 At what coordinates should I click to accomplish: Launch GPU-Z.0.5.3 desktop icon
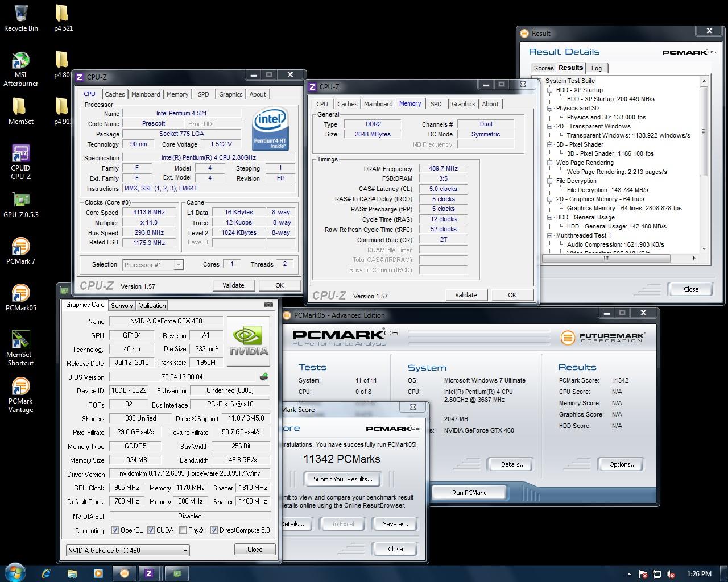[21, 205]
